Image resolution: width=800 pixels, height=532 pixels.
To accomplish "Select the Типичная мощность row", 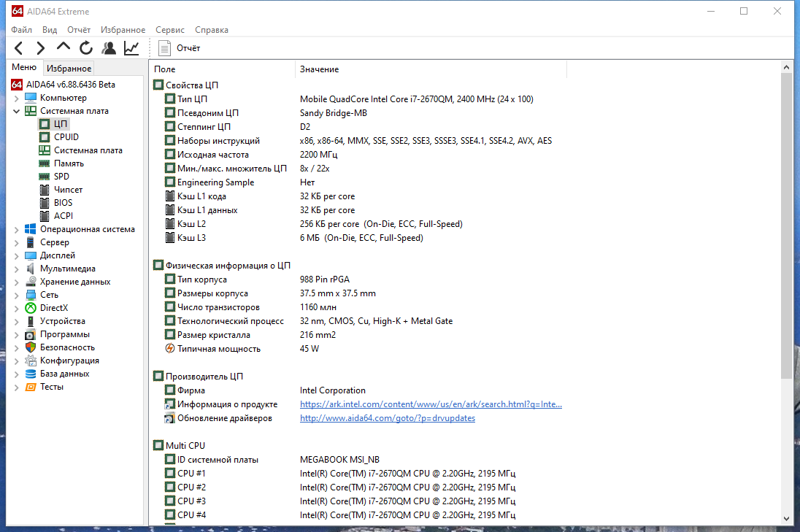I will point(242,349).
